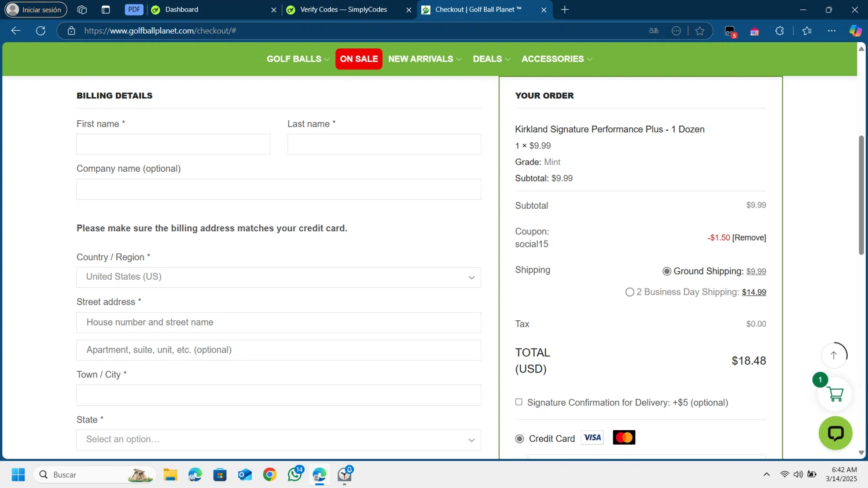Viewport: 868px width, 488px height.
Task: Expand GOLF BALLS menu
Action: (298, 59)
